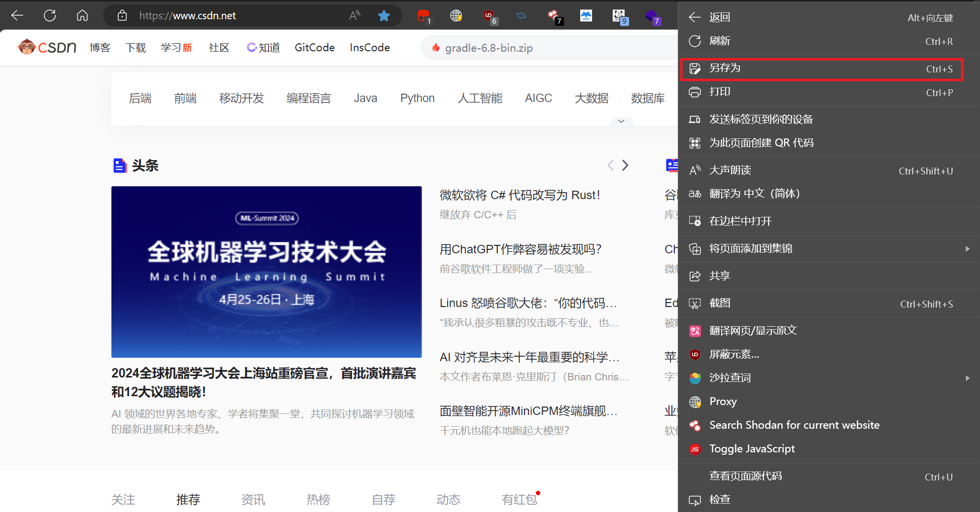Switch to the 动态 feed tab
Viewport: 980px width, 512px height.
(449, 500)
